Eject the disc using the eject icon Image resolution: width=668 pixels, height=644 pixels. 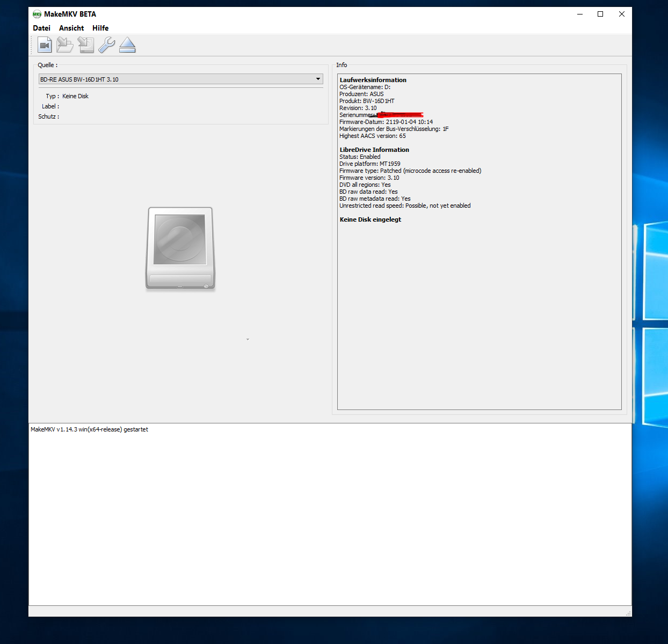[127, 45]
